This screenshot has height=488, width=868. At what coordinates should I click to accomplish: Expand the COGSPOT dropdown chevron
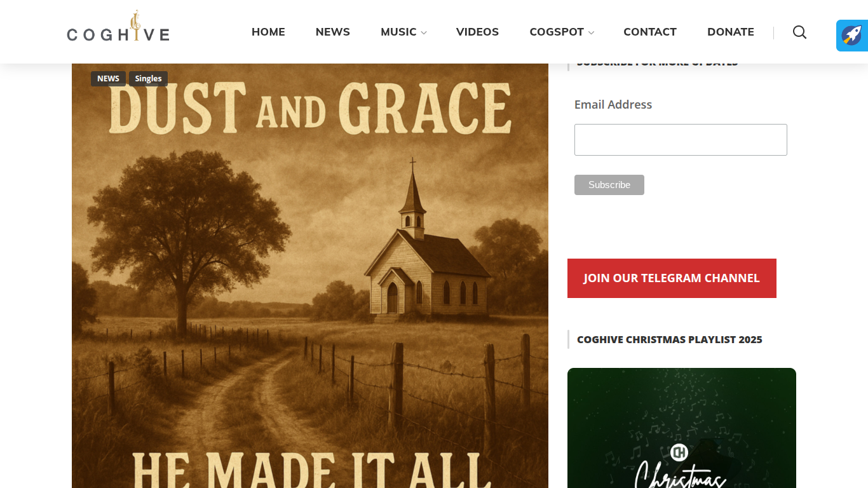(592, 33)
